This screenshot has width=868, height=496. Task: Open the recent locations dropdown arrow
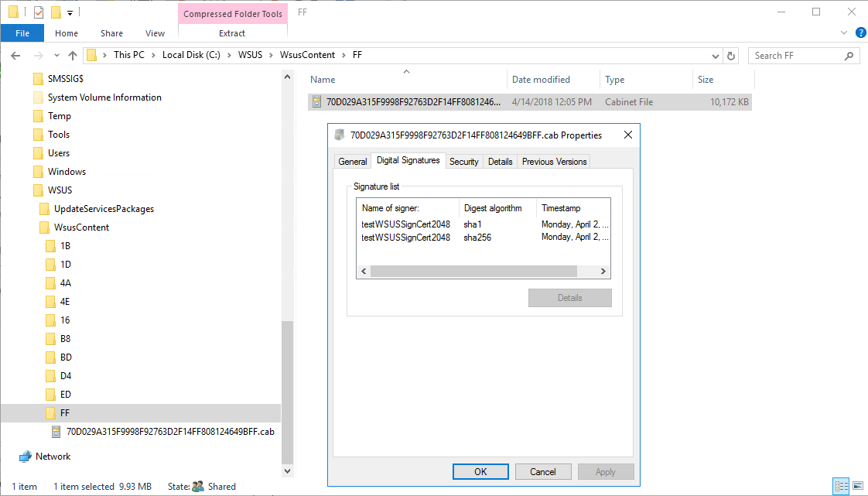point(56,56)
